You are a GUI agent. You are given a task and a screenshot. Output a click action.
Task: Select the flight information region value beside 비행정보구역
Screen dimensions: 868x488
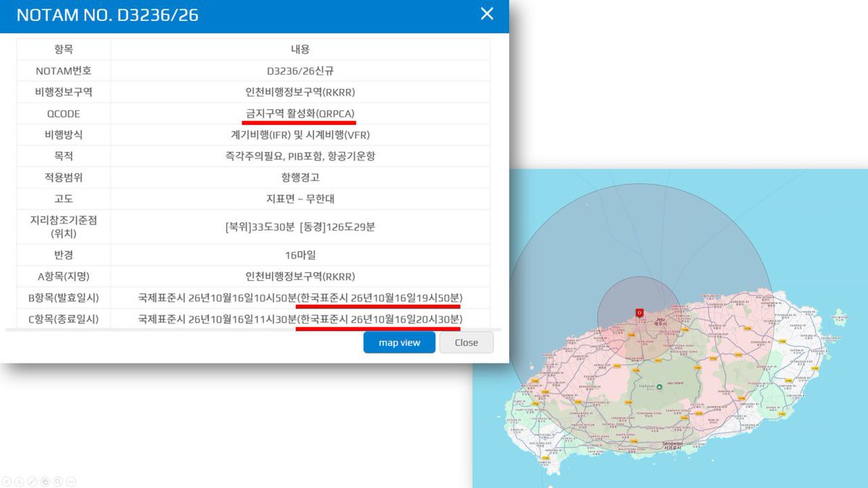pyautogui.click(x=299, y=93)
